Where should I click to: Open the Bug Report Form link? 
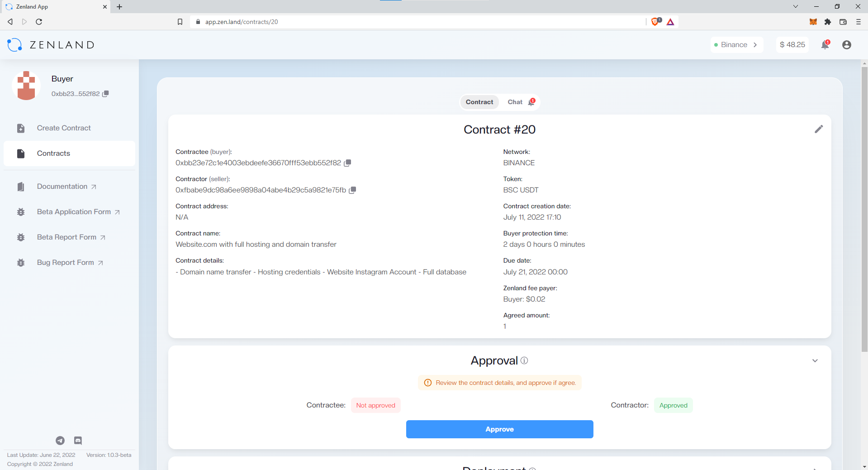(70, 263)
